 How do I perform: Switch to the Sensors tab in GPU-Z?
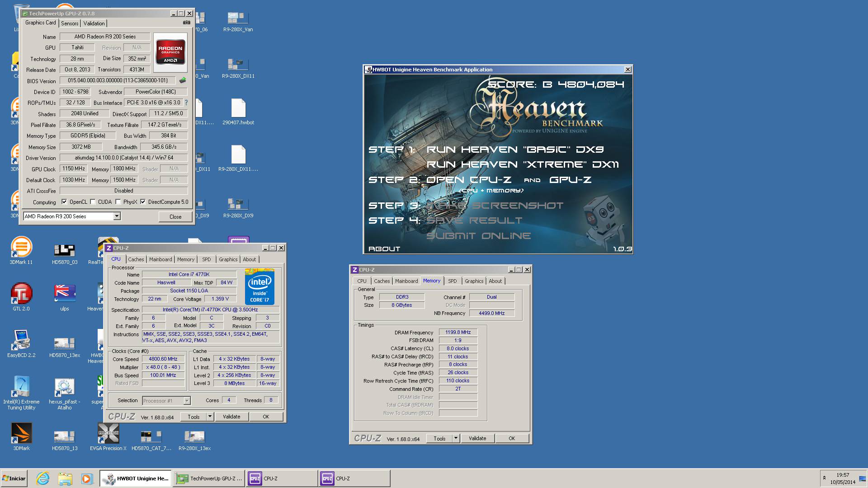tap(70, 23)
